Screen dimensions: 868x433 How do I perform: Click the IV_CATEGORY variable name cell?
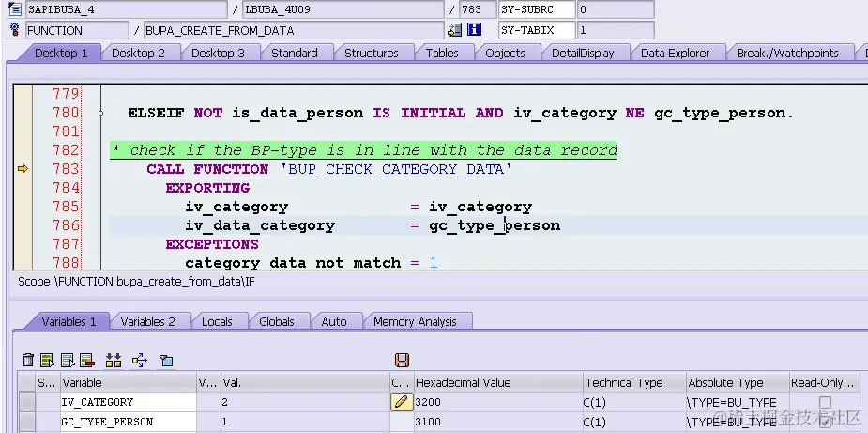click(x=129, y=402)
